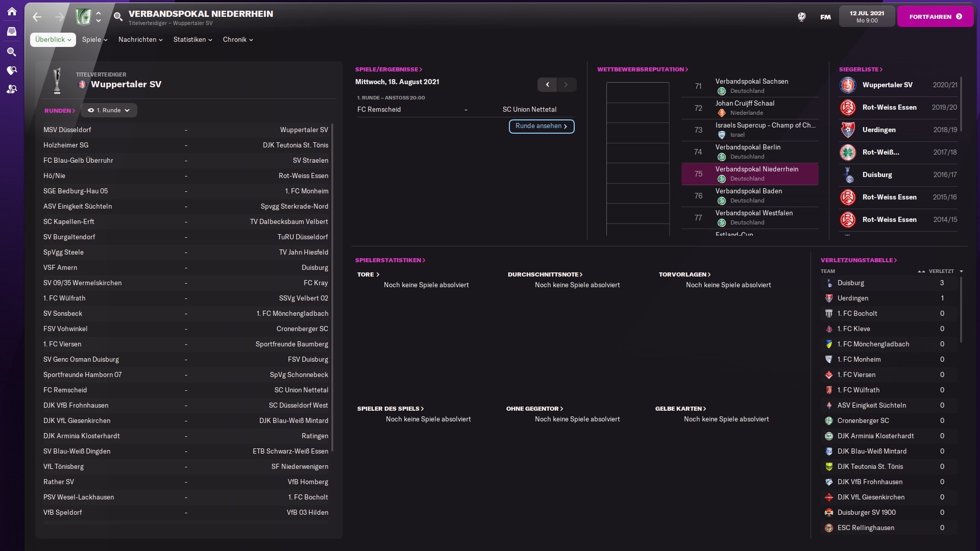The width and height of the screenshot is (980, 551).
Task: Click FORTFAHREN to continue
Action: click(x=935, y=17)
